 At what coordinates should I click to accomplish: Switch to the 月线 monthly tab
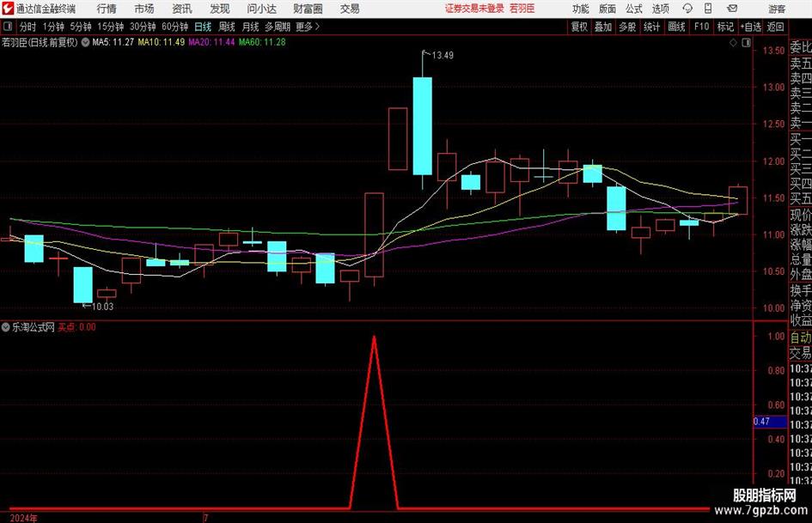point(251,27)
